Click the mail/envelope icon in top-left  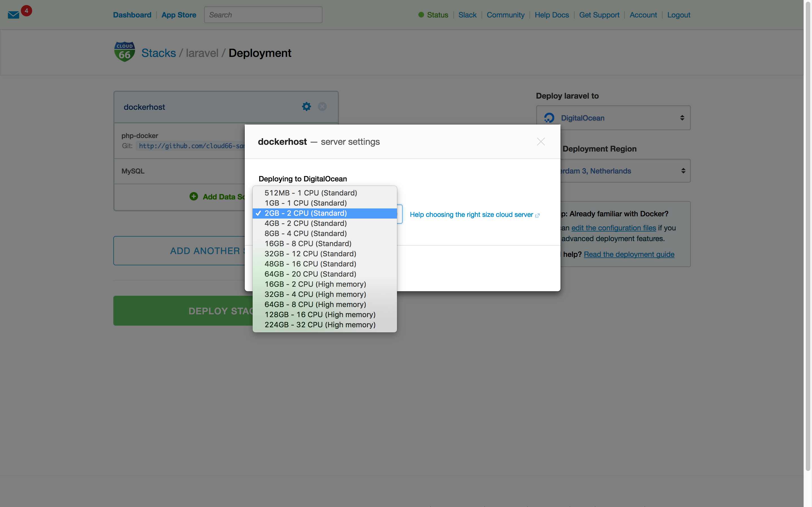pyautogui.click(x=14, y=15)
